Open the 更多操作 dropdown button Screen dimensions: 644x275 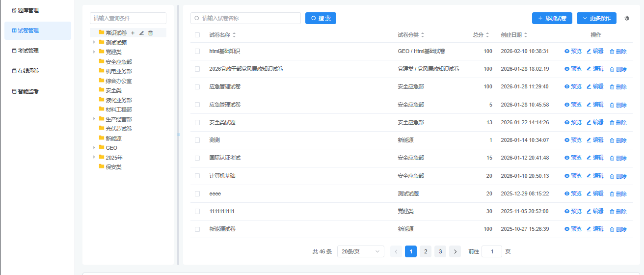click(596, 18)
